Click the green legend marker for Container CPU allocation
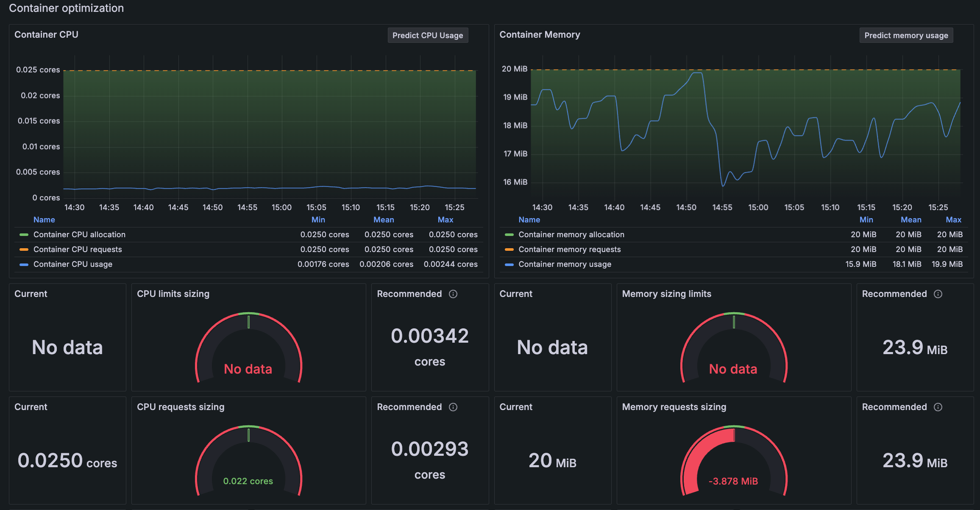980x510 pixels. pos(25,234)
